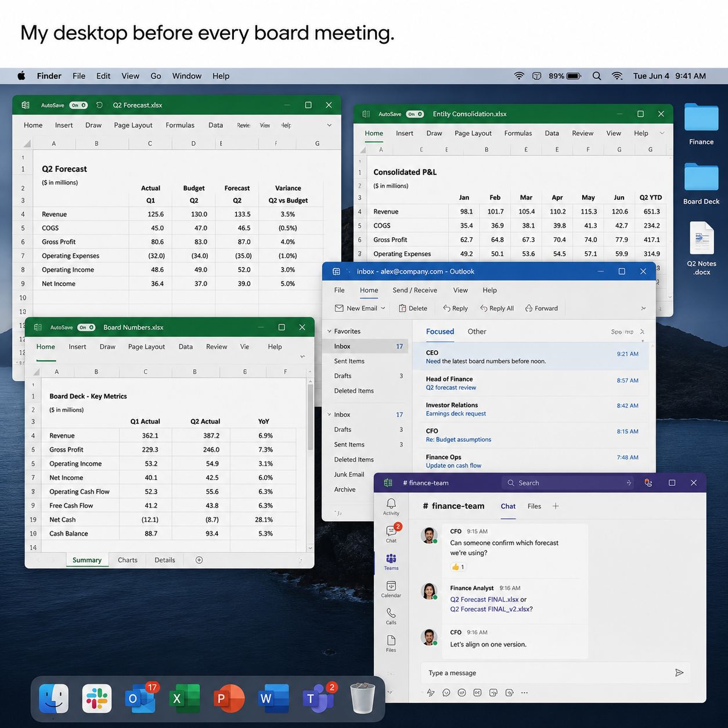Click the thumbs-up reaction on CFO message
This screenshot has height=728, width=728.
[458, 567]
